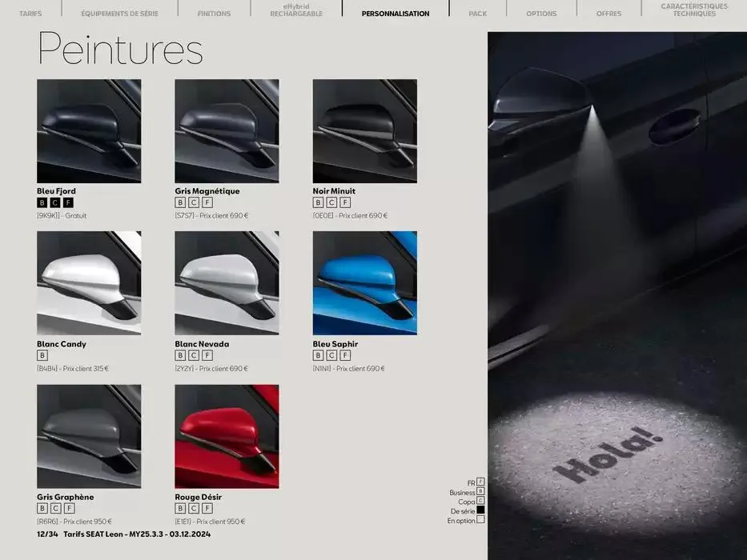Click the single B icon under Blanc Candy
Viewport: 747px width, 560px height.
point(42,355)
